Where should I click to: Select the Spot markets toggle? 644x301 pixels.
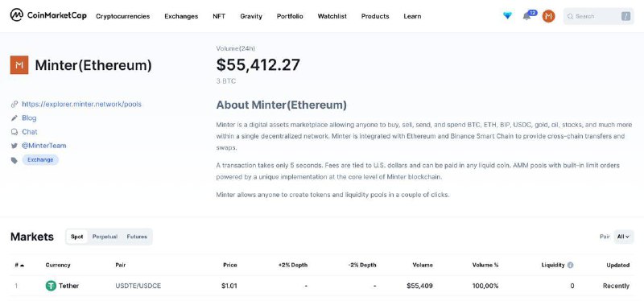[x=76, y=237]
